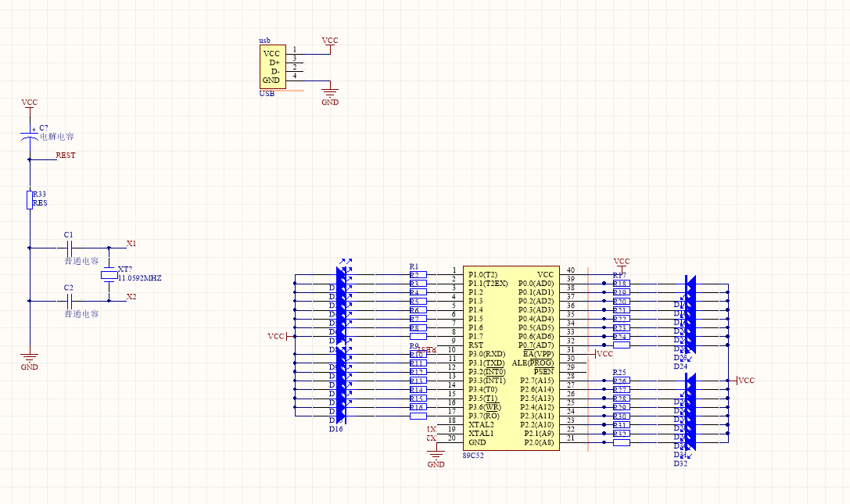Select the USB connector component

tap(273, 66)
